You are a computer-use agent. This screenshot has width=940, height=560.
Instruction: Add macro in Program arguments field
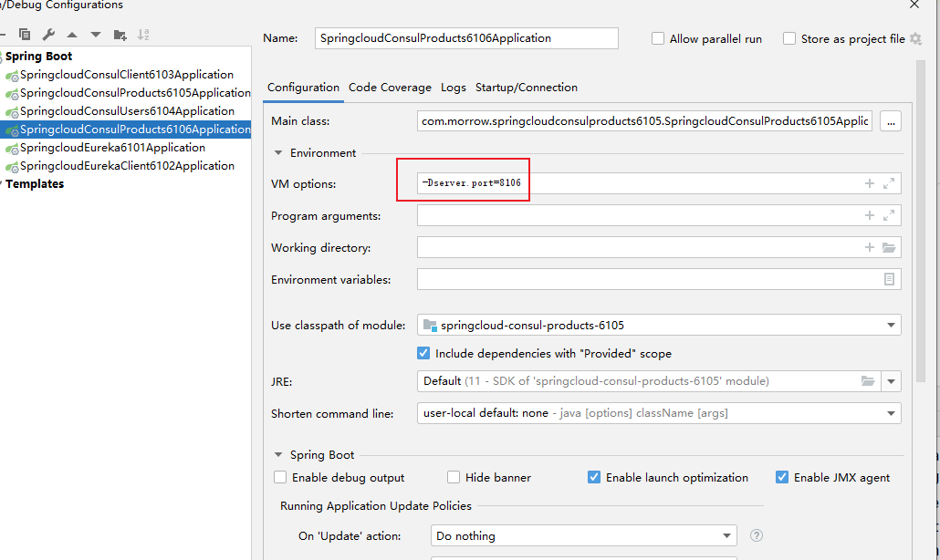point(869,215)
